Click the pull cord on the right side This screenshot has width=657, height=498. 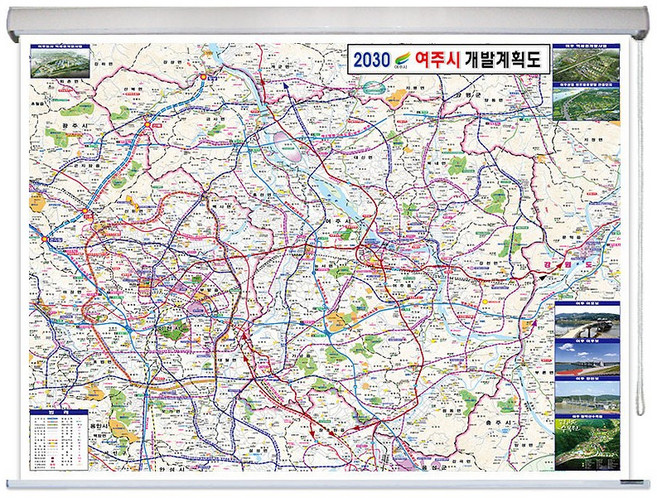coord(635,200)
